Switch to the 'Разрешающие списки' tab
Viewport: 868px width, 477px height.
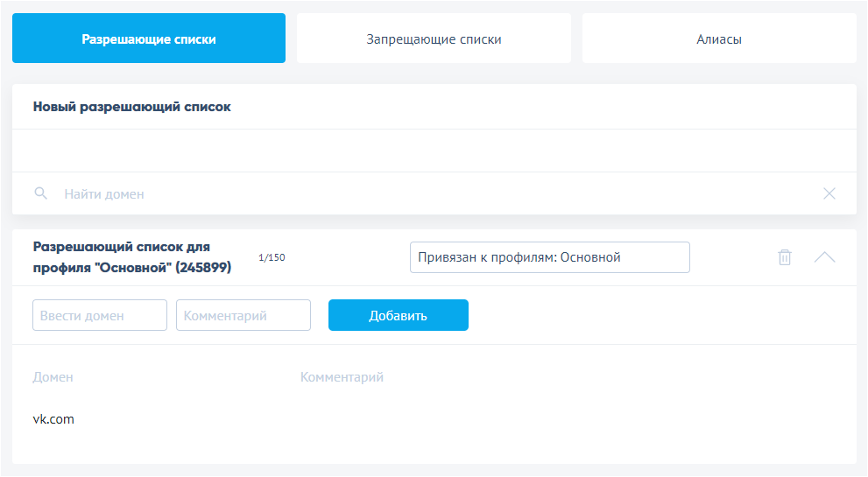click(x=149, y=39)
